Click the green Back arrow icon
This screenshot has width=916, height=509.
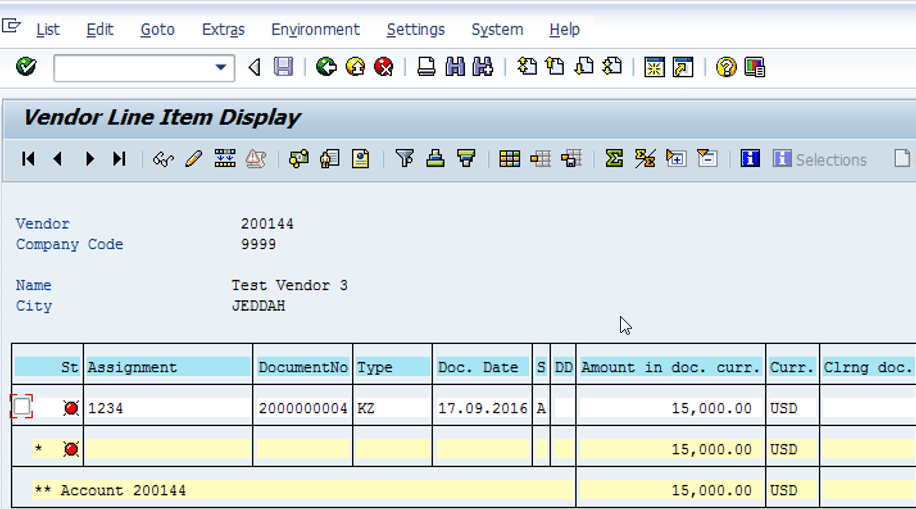coord(326,67)
